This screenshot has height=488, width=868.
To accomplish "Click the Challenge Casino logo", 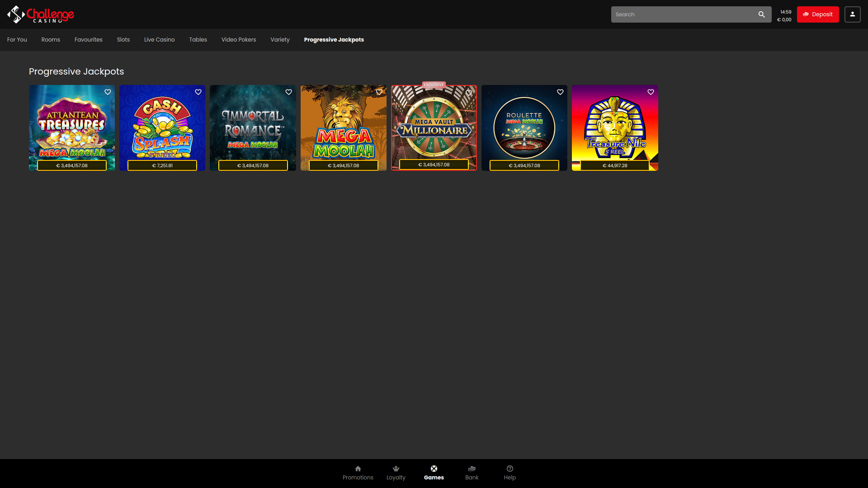I will pyautogui.click(x=41, y=14).
